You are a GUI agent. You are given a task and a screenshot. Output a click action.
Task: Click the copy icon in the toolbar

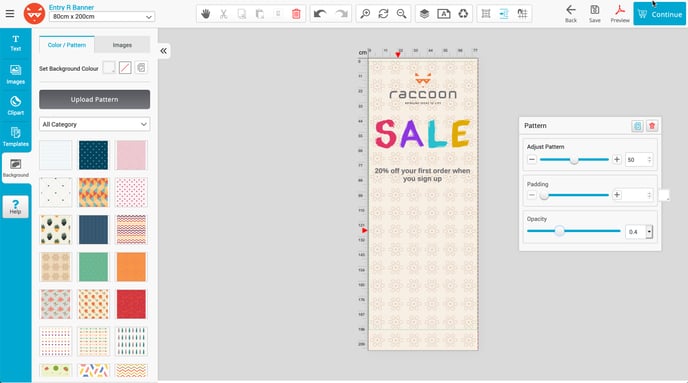click(x=242, y=14)
